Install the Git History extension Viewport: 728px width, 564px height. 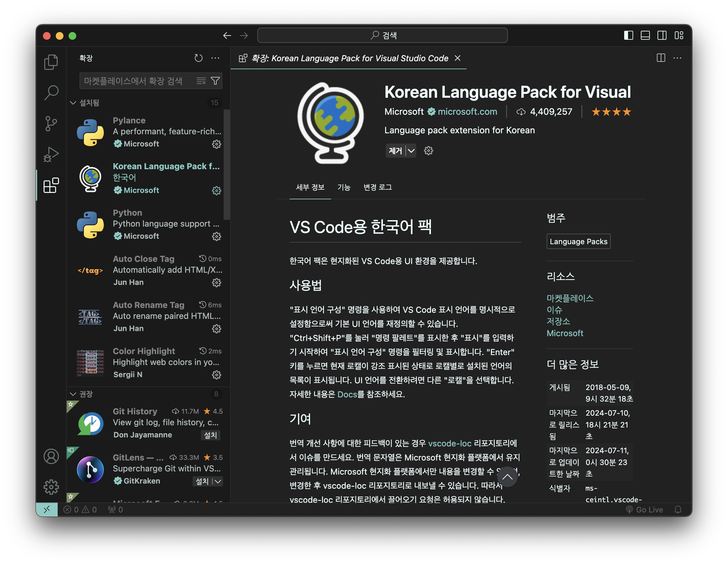[210, 435]
